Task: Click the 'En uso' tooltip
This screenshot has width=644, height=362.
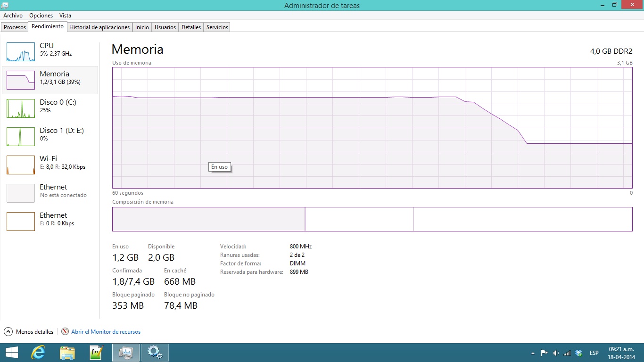Action: [x=219, y=167]
